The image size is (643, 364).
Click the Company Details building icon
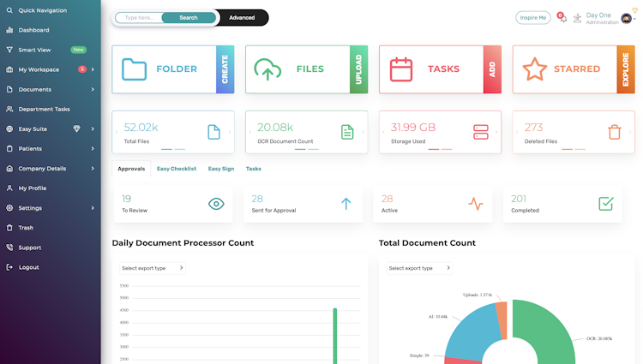pyautogui.click(x=9, y=168)
